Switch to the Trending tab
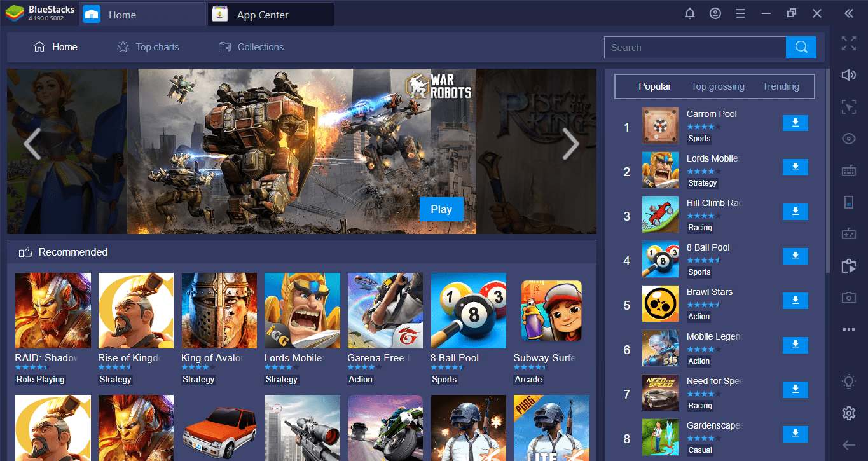Viewport: 868px width, 461px height. [781, 86]
